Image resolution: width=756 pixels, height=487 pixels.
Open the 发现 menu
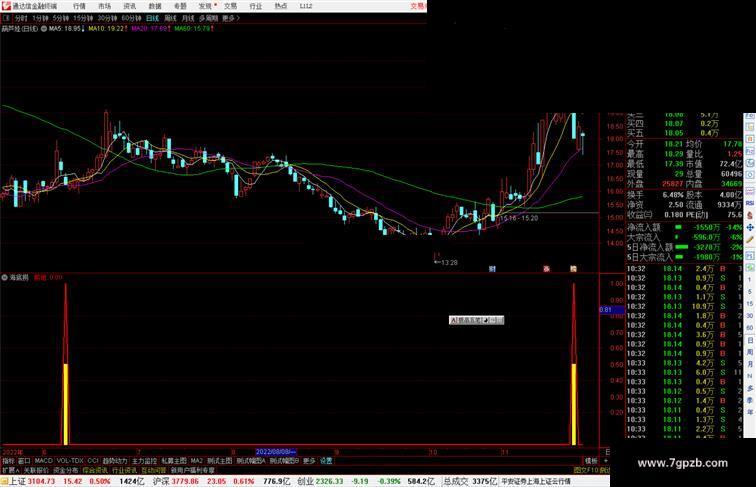[x=205, y=6]
